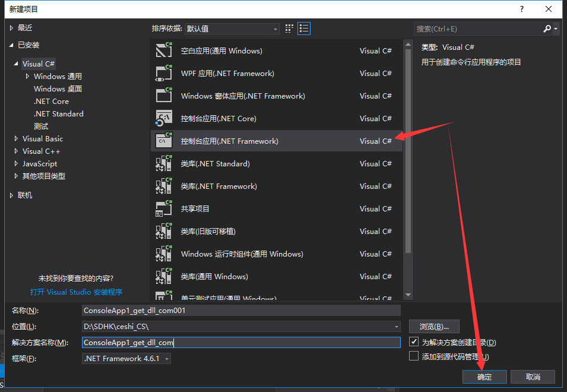This screenshot has width=567, height=392.
Task: Click the search magnifier in 搜索(Ctrl+E) box
Action: (547, 28)
